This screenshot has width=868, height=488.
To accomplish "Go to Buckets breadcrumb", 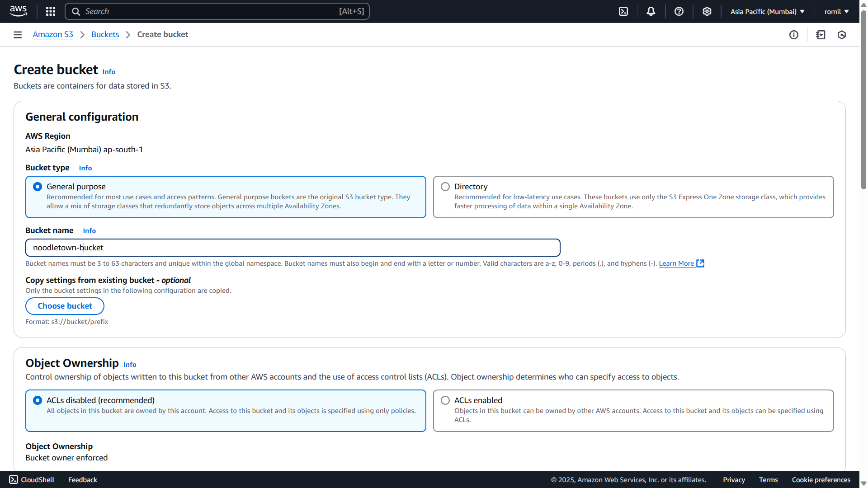I will [105, 34].
